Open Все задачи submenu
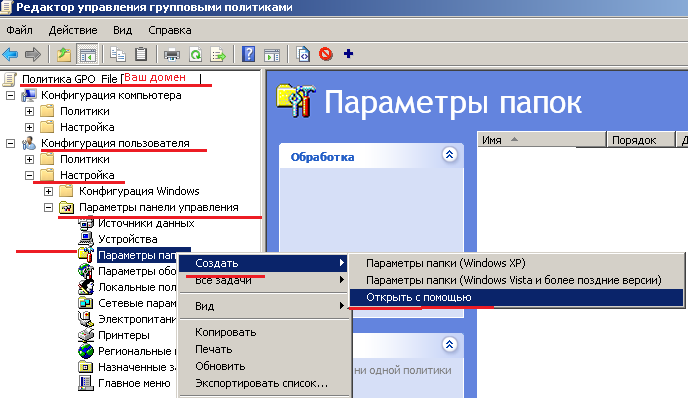 263,280
